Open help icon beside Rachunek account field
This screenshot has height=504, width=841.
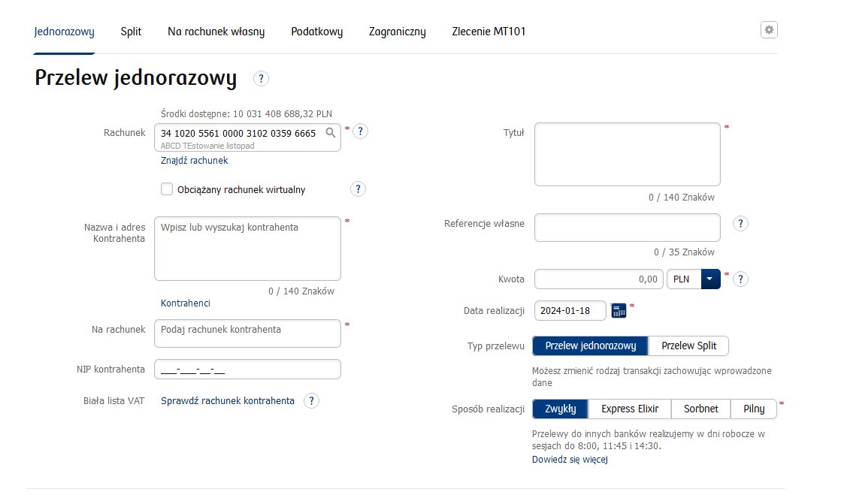(x=360, y=131)
